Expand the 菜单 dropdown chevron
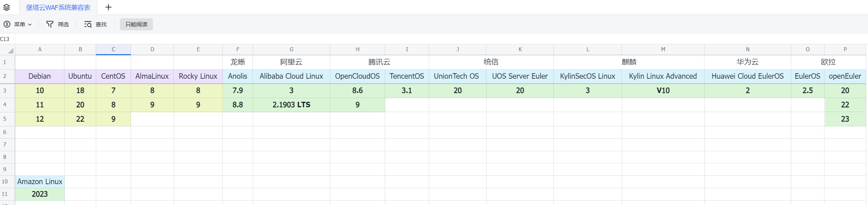 click(30, 25)
